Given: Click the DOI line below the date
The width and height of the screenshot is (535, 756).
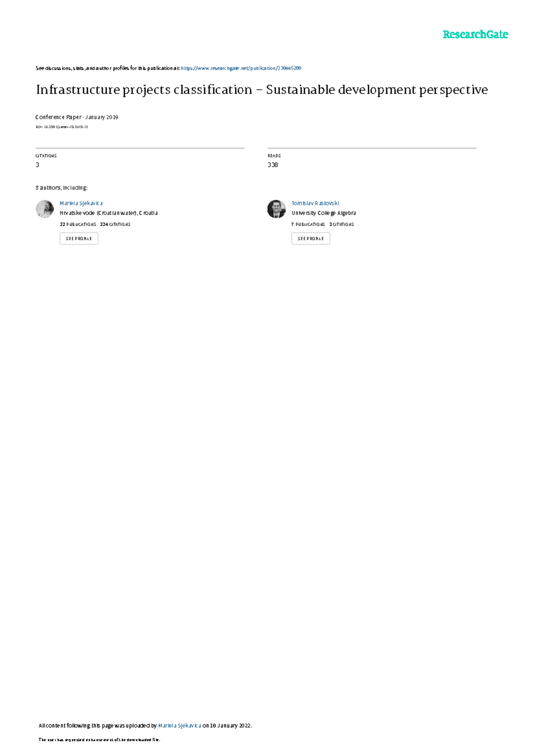Looking at the screenshot, I should click(x=62, y=127).
